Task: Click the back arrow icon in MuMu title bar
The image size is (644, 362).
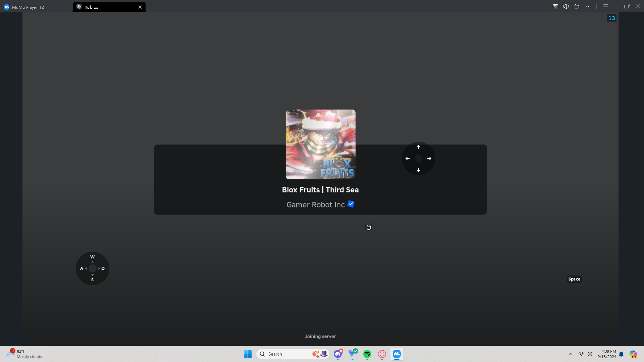Action: [x=577, y=6]
